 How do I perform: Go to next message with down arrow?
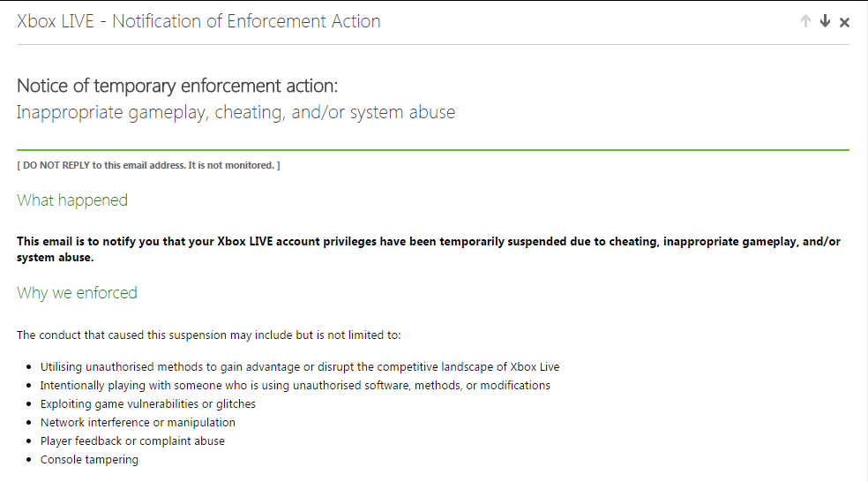coord(825,22)
